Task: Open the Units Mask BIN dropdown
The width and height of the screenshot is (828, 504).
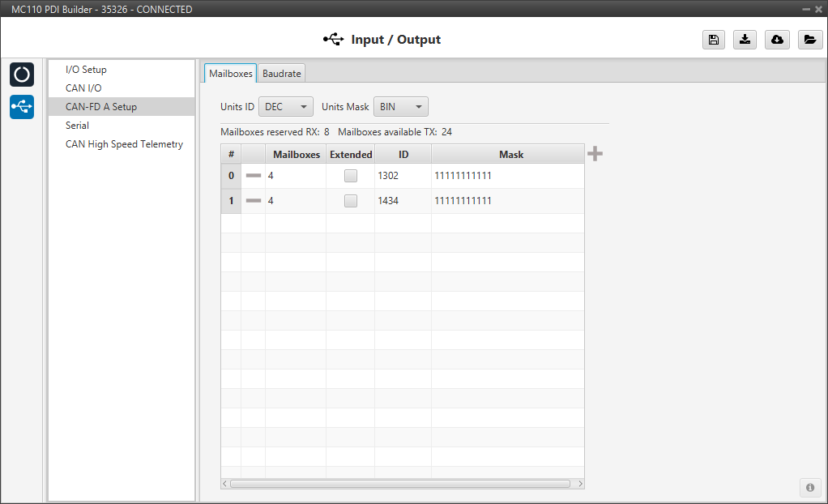Action: pyautogui.click(x=400, y=107)
